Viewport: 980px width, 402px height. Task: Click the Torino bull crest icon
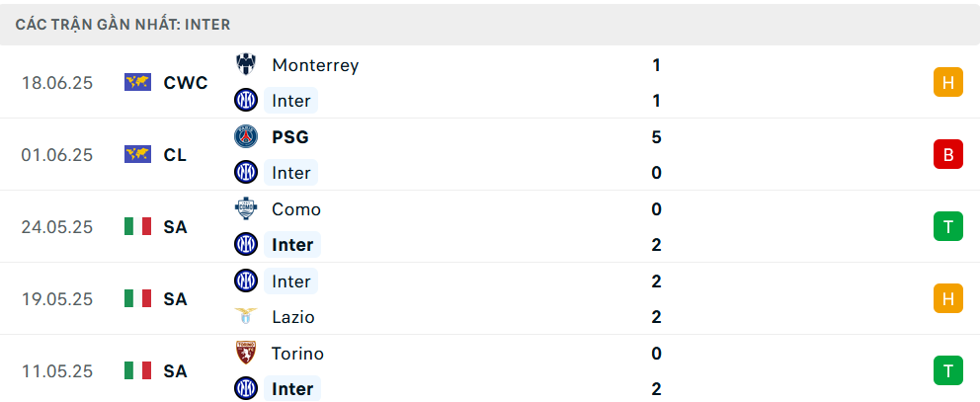246,354
